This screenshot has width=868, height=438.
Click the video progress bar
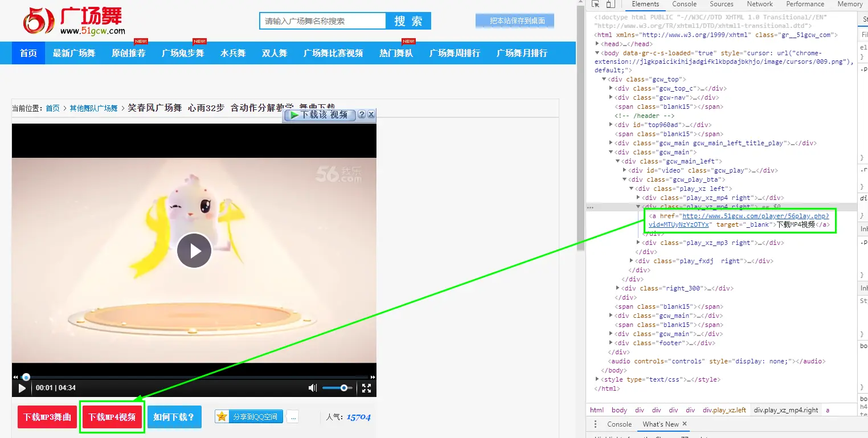pyautogui.click(x=194, y=377)
